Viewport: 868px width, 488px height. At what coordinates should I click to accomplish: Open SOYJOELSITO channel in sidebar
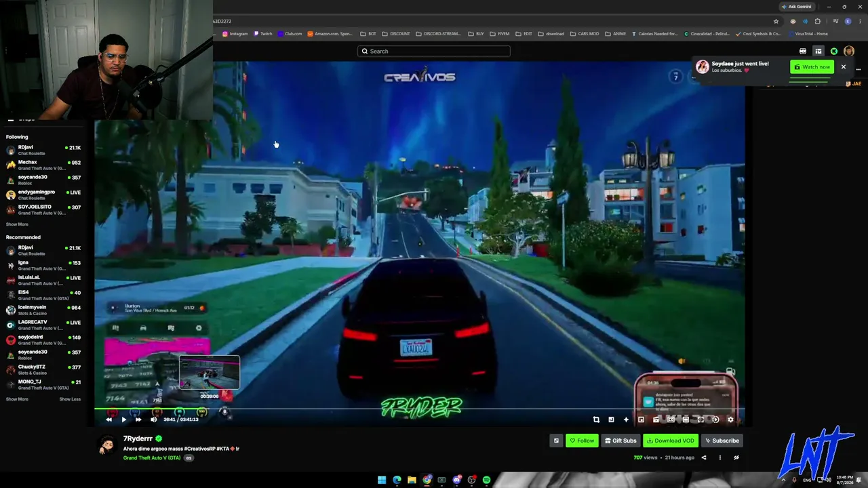(44, 209)
